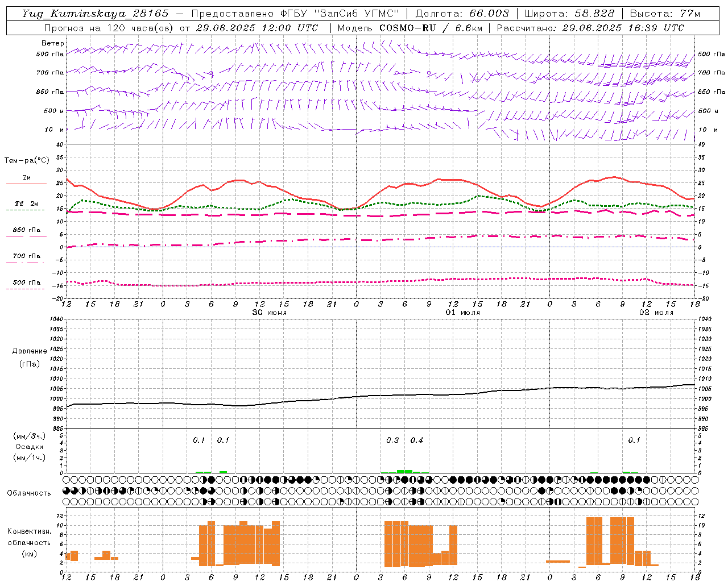Image resolution: width=728 pixels, height=582 pixels.
Task: Click the 30 июня date label
Action: click(270, 313)
